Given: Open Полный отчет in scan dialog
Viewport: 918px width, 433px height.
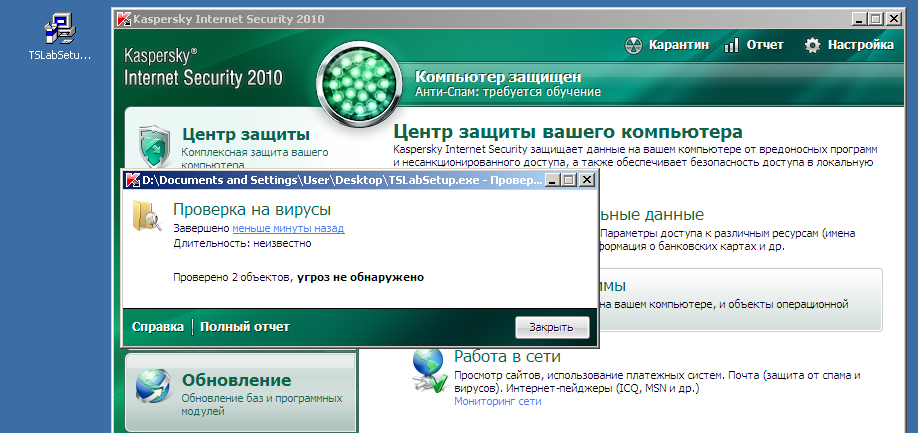Looking at the screenshot, I should point(245,327).
